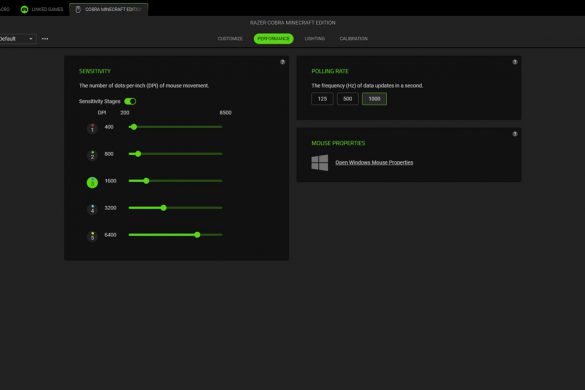Image resolution: width=585 pixels, height=390 pixels.
Task: Set polling rate to 500 Hz
Action: (x=347, y=99)
